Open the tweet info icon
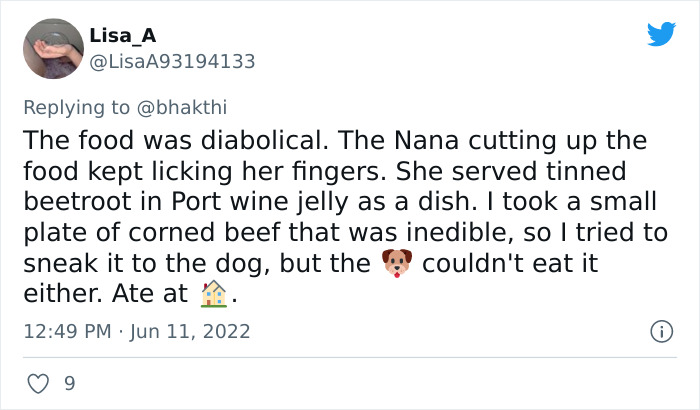 (660, 330)
